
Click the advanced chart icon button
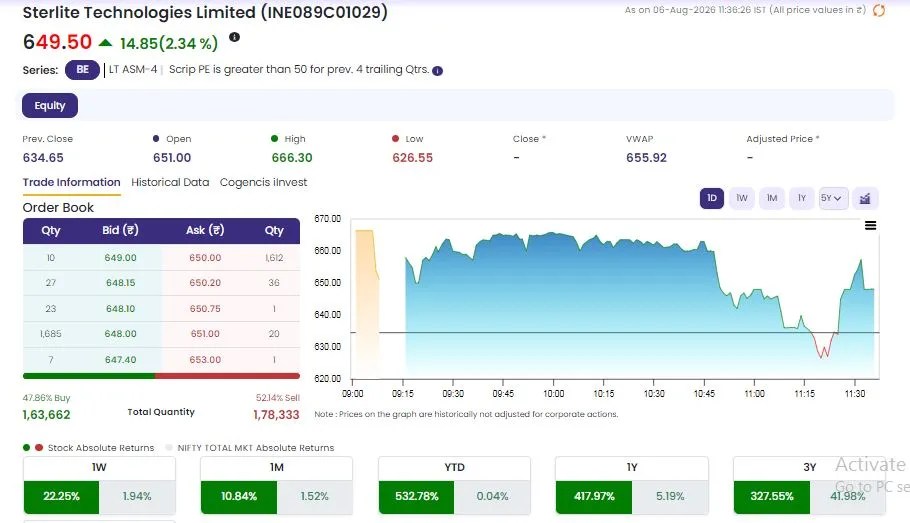865,199
